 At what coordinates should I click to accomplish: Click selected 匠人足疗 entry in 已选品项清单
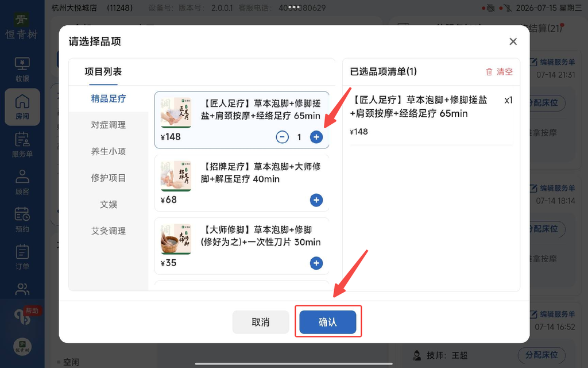click(x=431, y=116)
